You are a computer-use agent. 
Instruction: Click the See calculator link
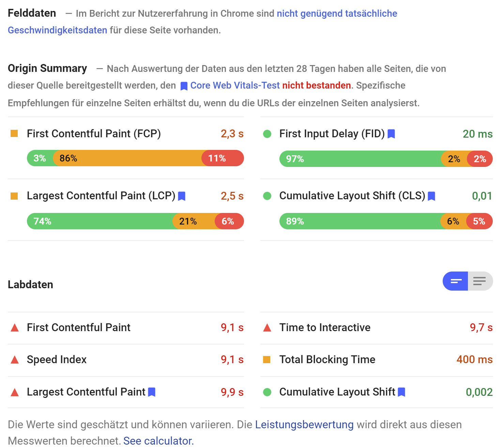pyautogui.click(x=158, y=441)
